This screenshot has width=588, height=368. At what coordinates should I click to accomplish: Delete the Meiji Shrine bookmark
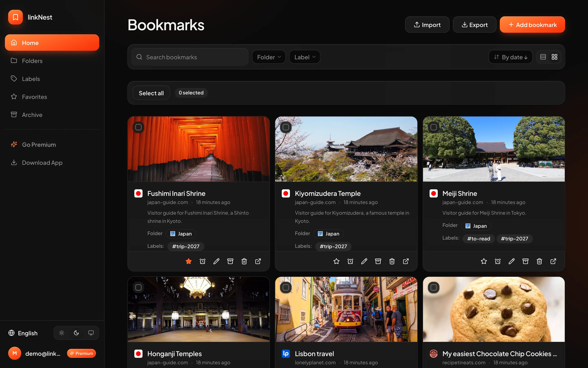539,261
